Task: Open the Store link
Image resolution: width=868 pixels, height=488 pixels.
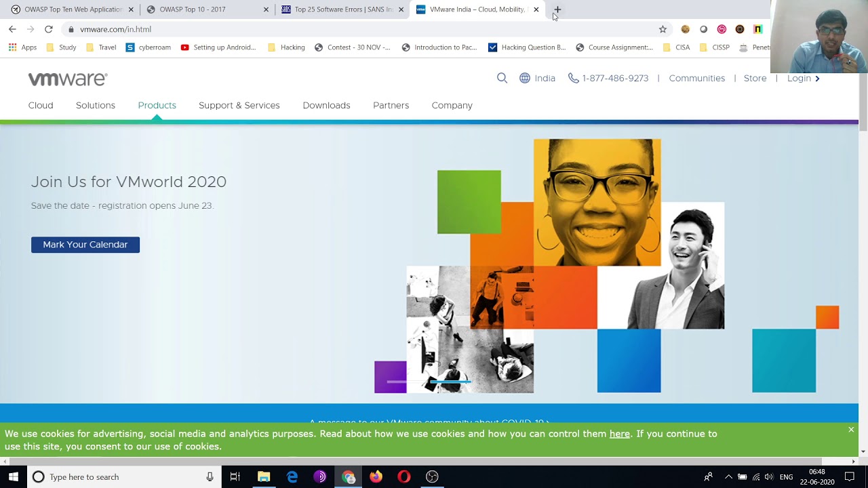Action: pyautogui.click(x=755, y=78)
